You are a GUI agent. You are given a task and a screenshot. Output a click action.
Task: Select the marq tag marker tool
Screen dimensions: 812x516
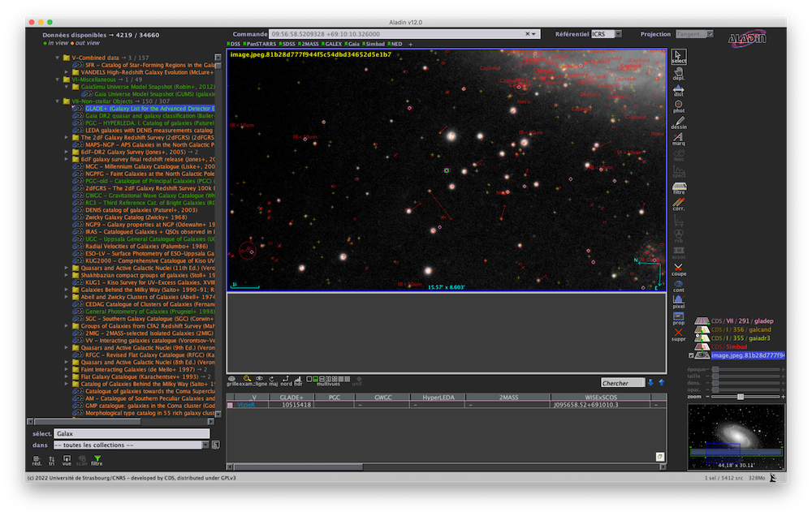click(x=678, y=139)
